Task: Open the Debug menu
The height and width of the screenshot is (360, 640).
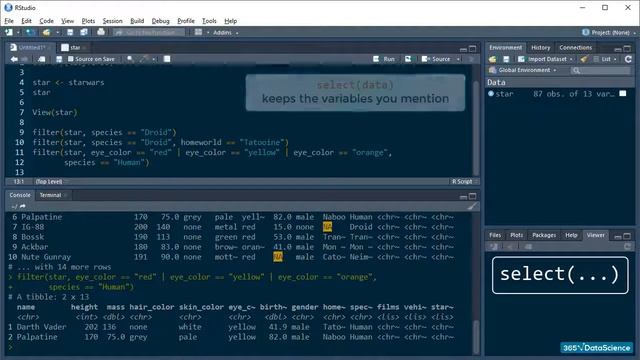Action: click(x=160, y=21)
